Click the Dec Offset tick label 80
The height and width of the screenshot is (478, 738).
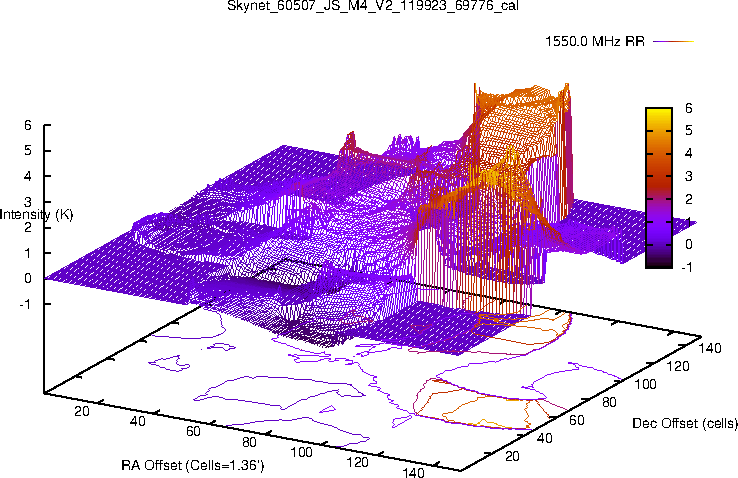pyautogui.click(x=609, y=402)
